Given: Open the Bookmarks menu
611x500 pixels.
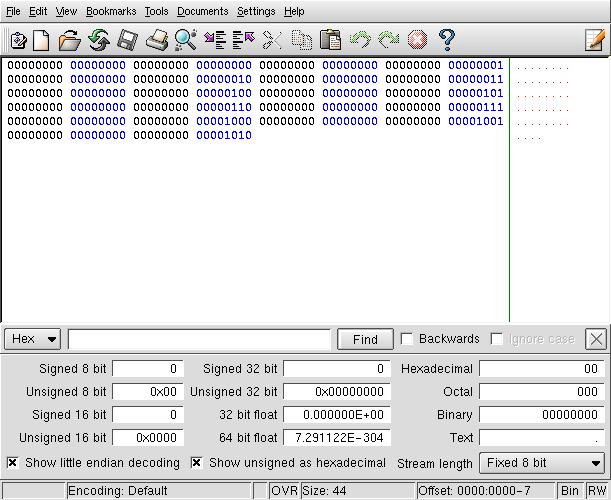Looking at the screenshot, I should [109, 11].
